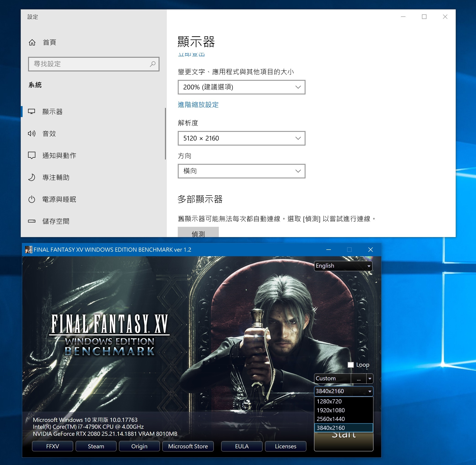
Task: Click the 多部顯示器 heading text
Action: [x=200, y=199]
